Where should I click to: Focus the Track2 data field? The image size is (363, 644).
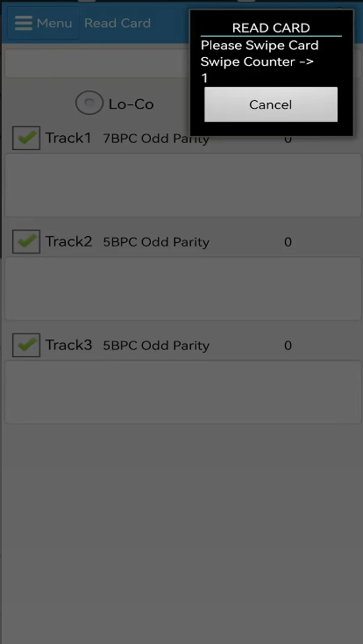tap(183, 289)
